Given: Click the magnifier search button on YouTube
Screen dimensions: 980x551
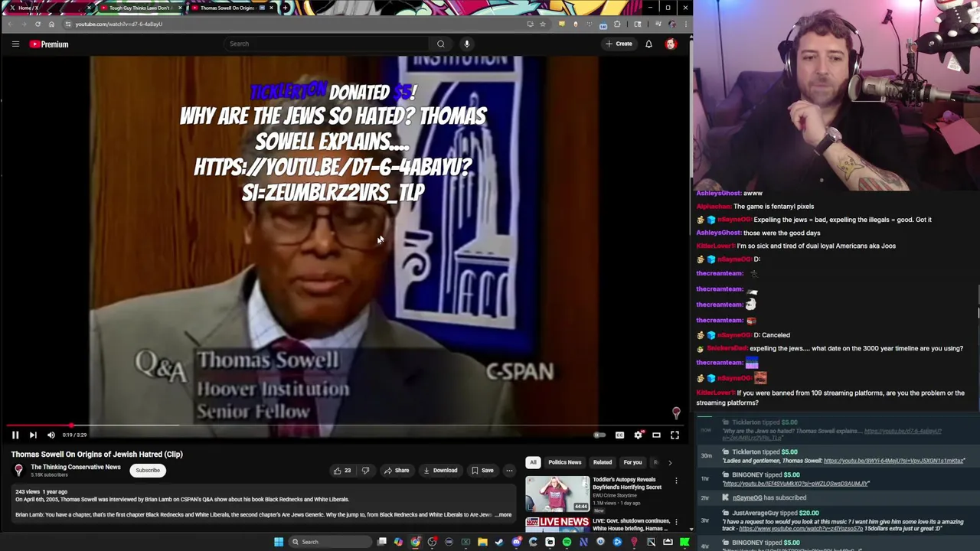Looking at the screenshot, I should point(441,44).
